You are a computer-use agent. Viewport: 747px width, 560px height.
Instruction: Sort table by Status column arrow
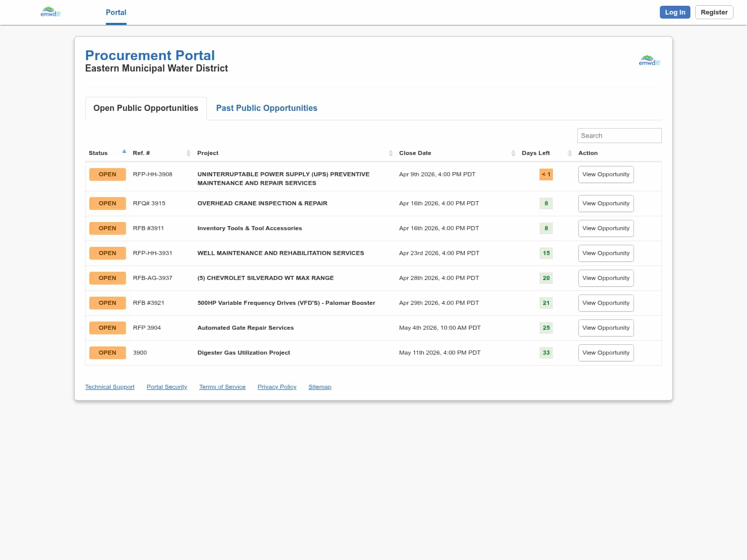[124, 152]
